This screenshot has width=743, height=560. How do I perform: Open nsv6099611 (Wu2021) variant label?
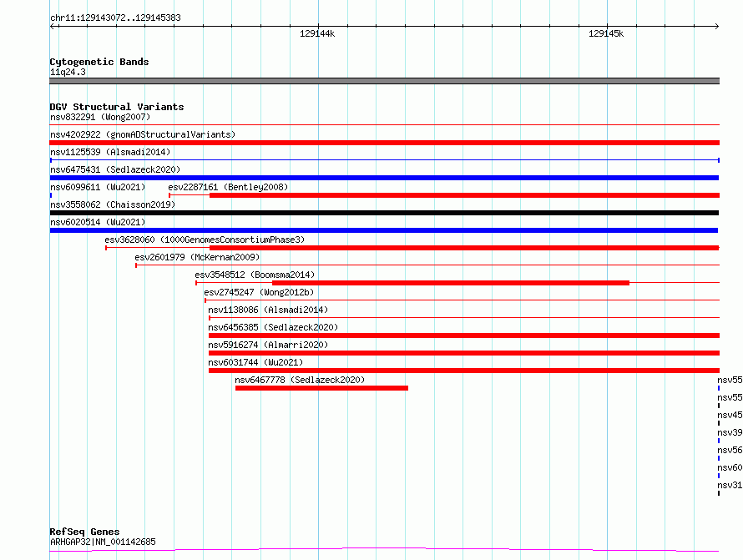point(98,187)
